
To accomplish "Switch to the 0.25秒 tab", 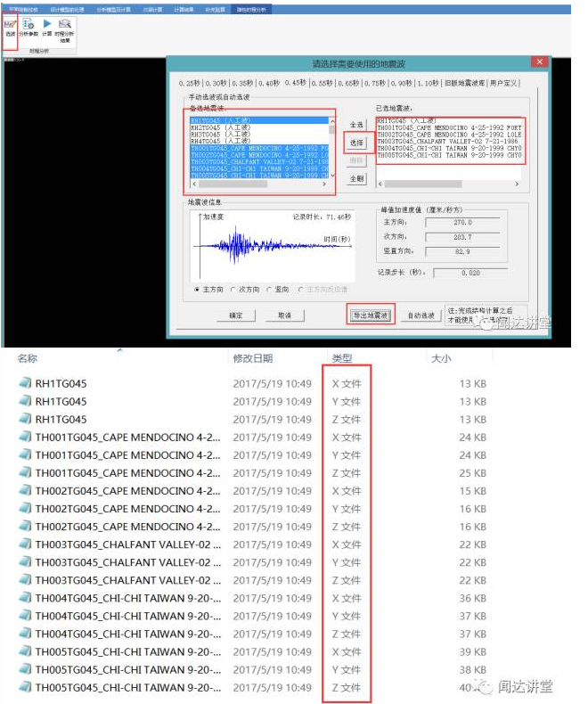I will 190,83.
